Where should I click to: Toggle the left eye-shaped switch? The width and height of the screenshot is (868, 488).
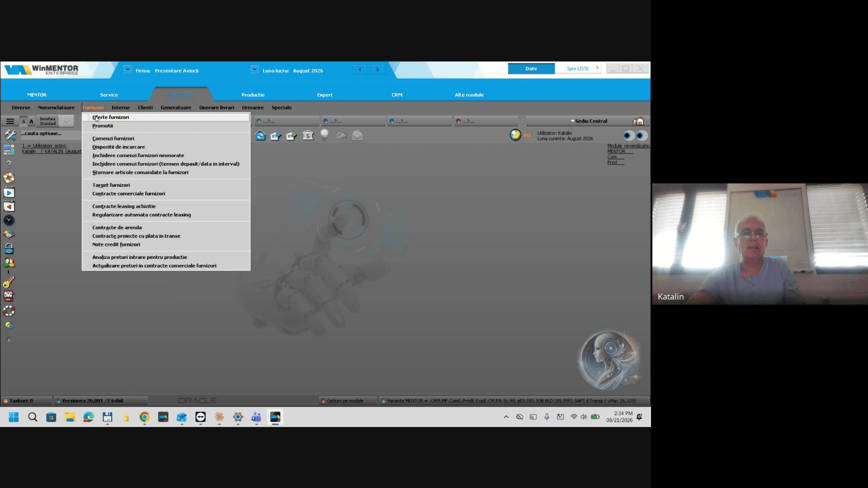628,136
